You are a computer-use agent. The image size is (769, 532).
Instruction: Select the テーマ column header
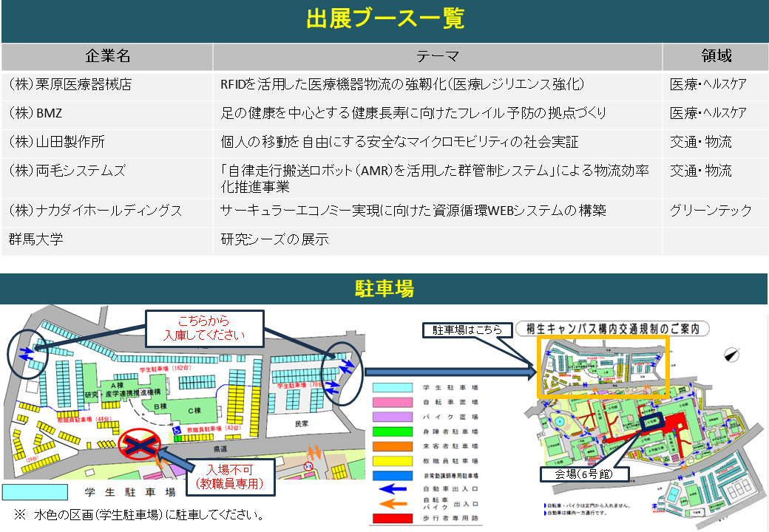[x=437, y=56]
